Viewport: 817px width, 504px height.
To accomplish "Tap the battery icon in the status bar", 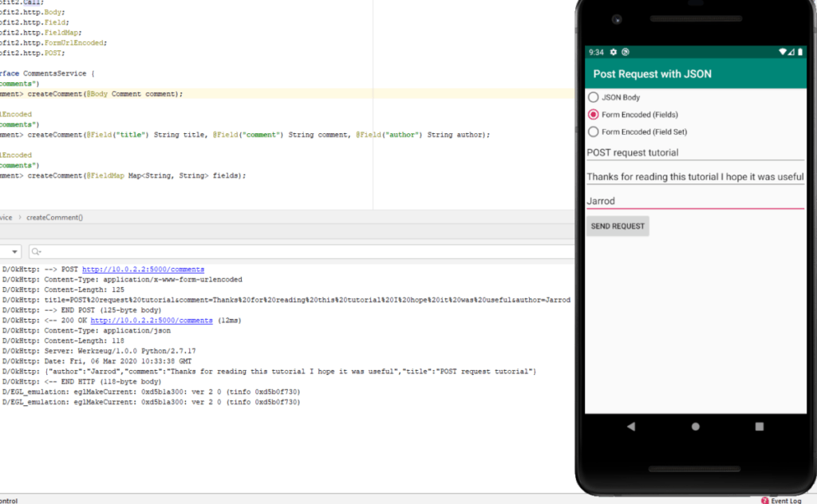I will click(799, 52).
